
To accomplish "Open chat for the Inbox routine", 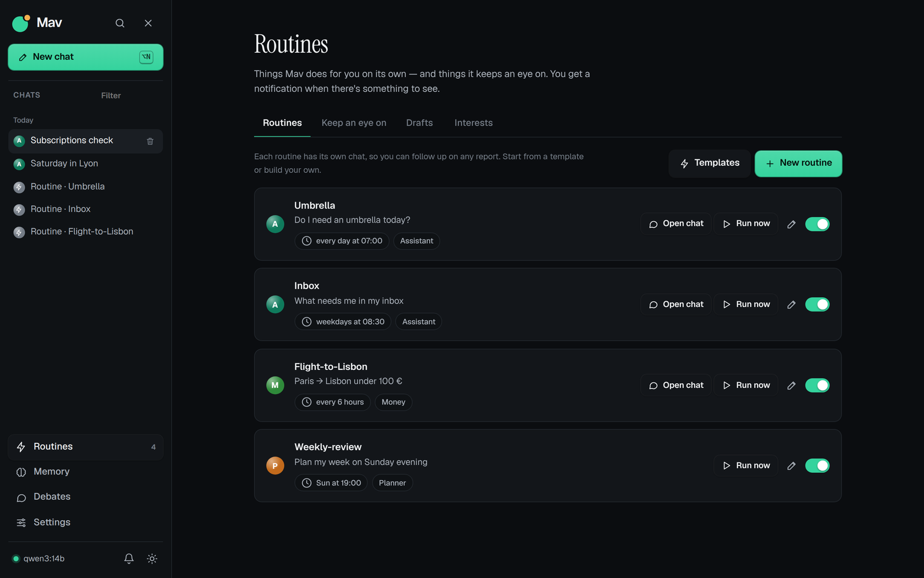I will point(676,305).
